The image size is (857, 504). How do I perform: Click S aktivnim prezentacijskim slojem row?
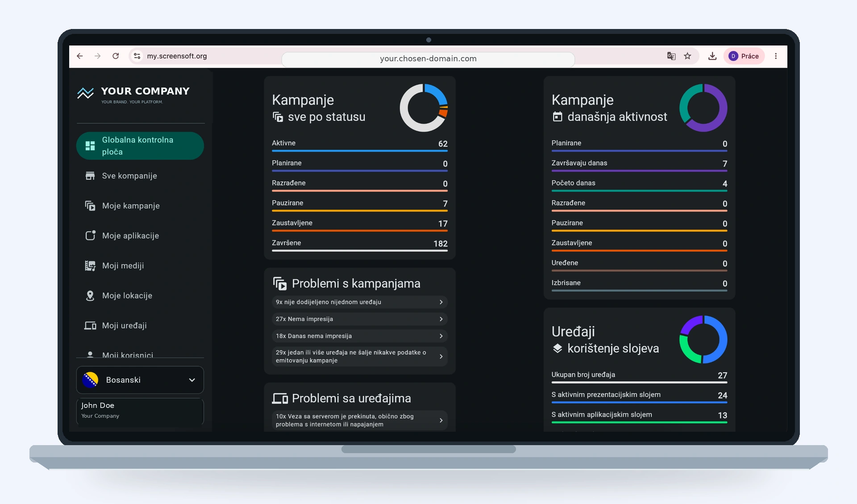(x=639, y=397)
